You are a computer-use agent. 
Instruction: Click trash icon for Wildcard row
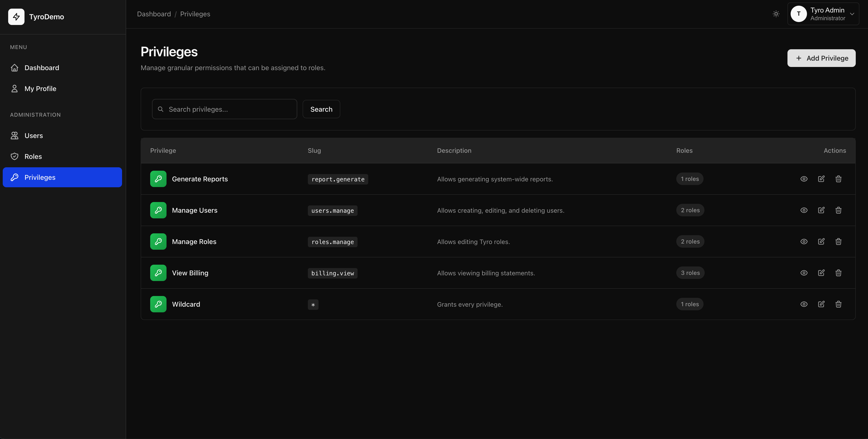[x=838, y=304]
